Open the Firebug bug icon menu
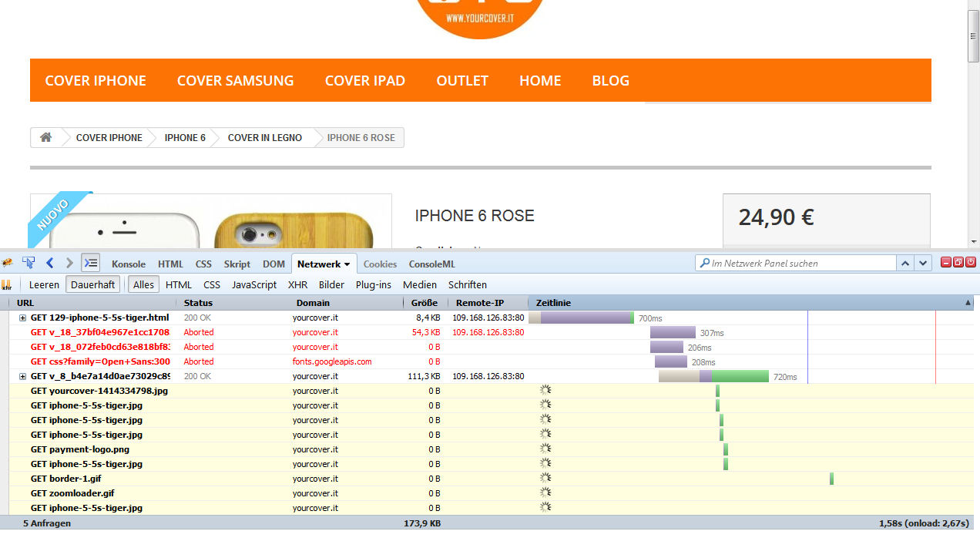 (x=8, y=263)
